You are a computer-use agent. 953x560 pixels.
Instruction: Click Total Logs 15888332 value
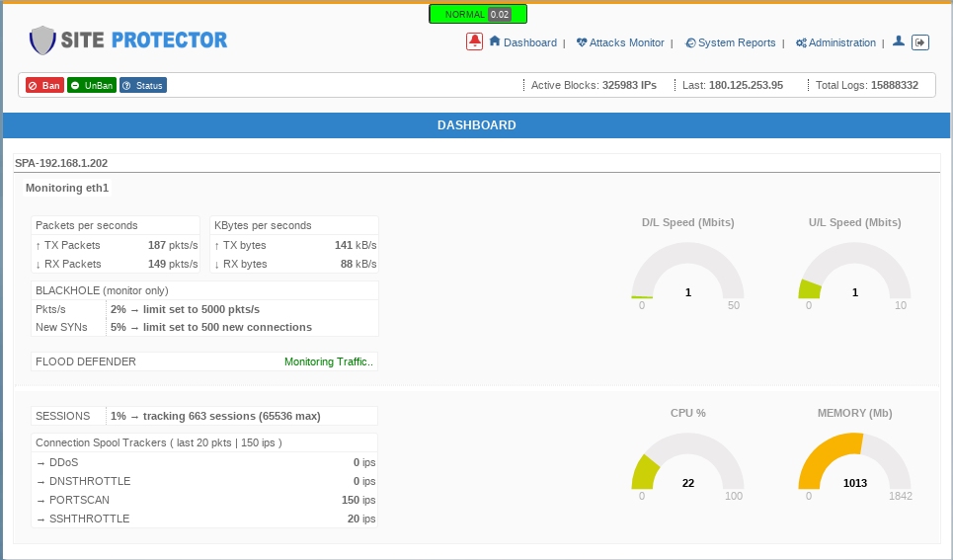pyautogui.click(x=894, y=85)
